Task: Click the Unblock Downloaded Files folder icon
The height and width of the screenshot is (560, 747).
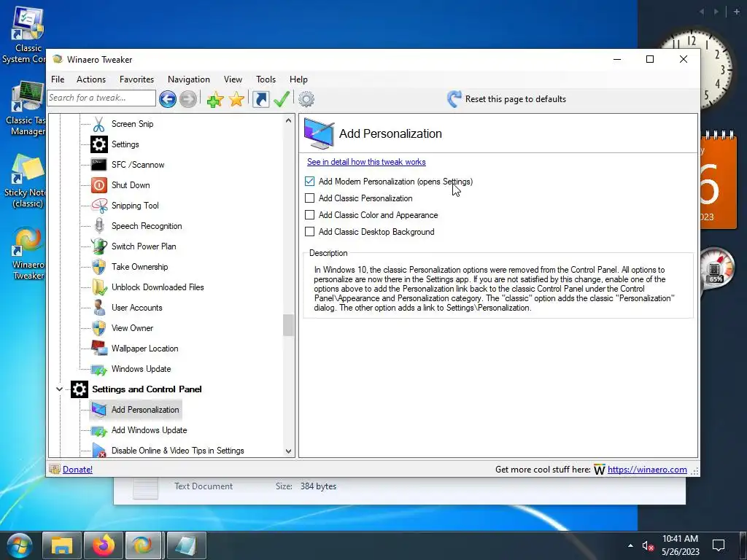Action: (99, 287)
